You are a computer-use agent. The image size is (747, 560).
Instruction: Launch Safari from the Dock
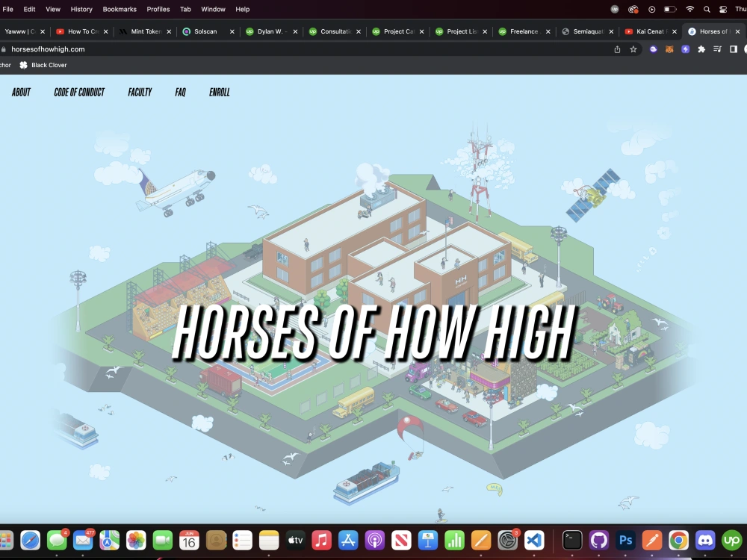click(30, 541)
